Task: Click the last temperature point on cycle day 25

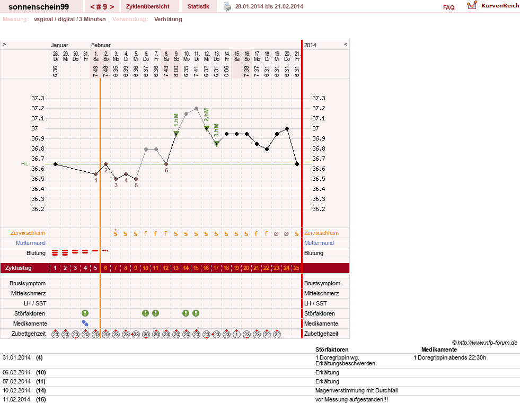Action: point(297,164)
